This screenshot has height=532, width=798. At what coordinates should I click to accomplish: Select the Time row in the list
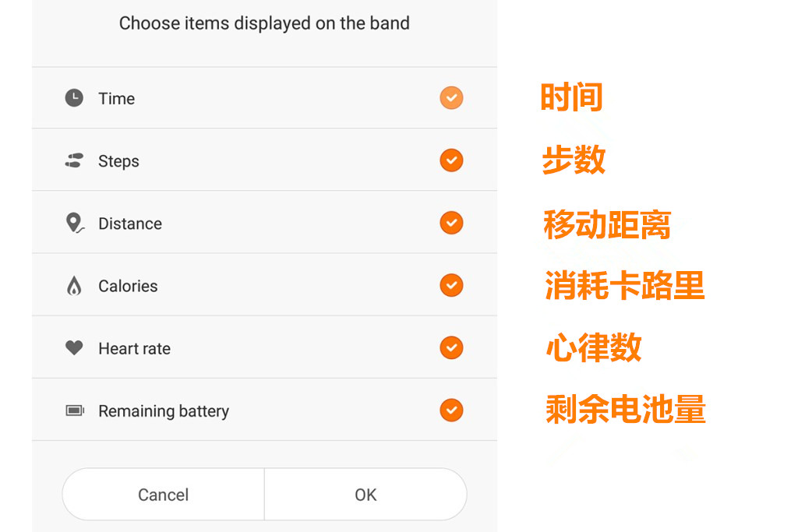tap(234, 98)
